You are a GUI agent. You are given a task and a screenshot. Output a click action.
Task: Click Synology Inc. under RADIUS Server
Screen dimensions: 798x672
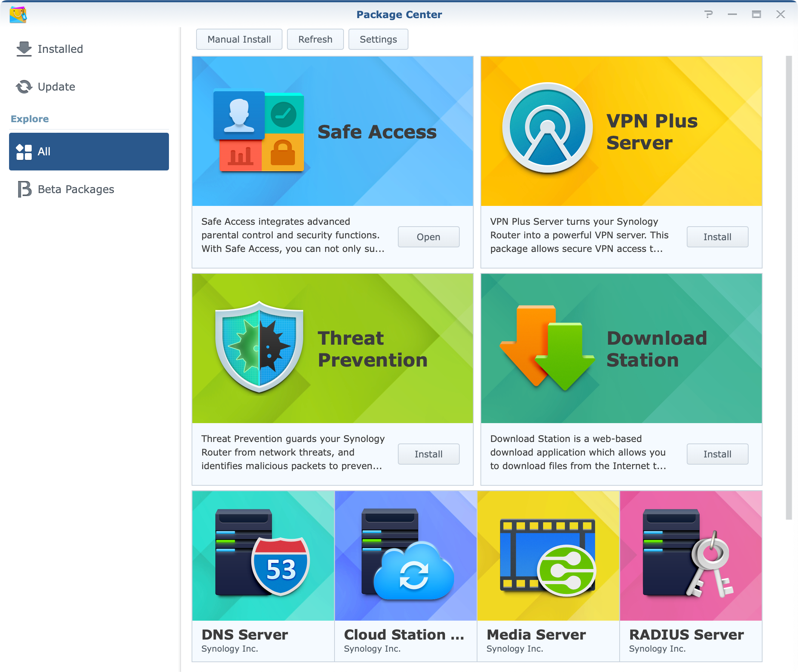pos(657,649)
